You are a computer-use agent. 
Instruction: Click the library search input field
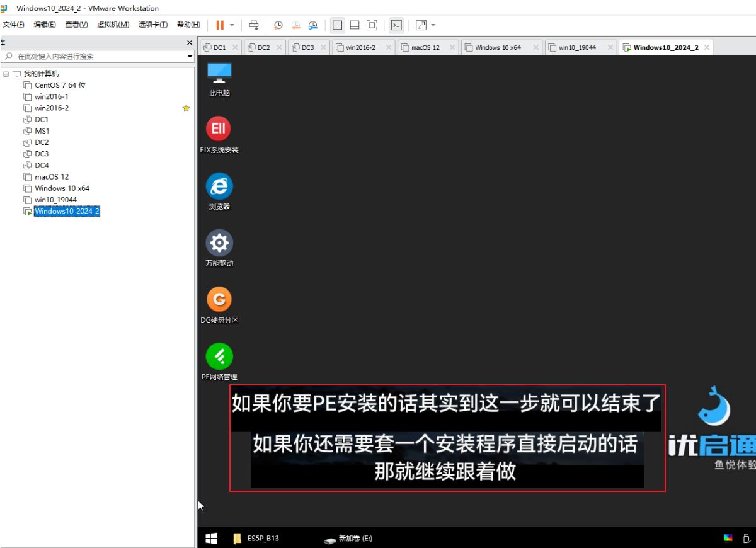point(94,56)
